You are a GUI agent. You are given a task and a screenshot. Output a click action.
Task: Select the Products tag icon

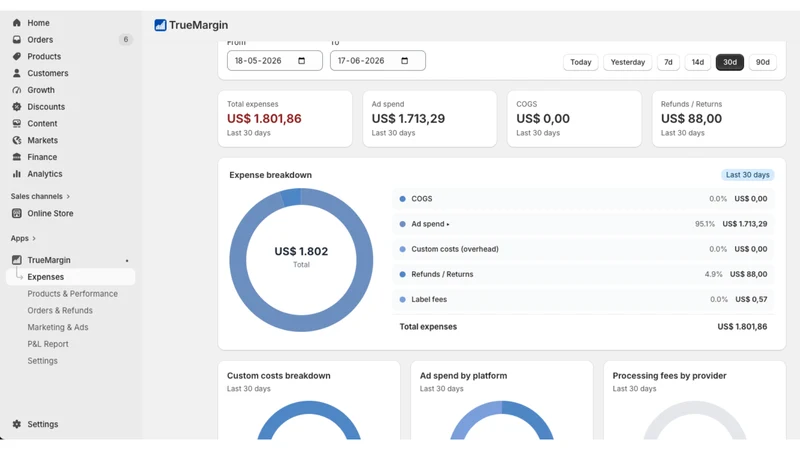[17, 57]
